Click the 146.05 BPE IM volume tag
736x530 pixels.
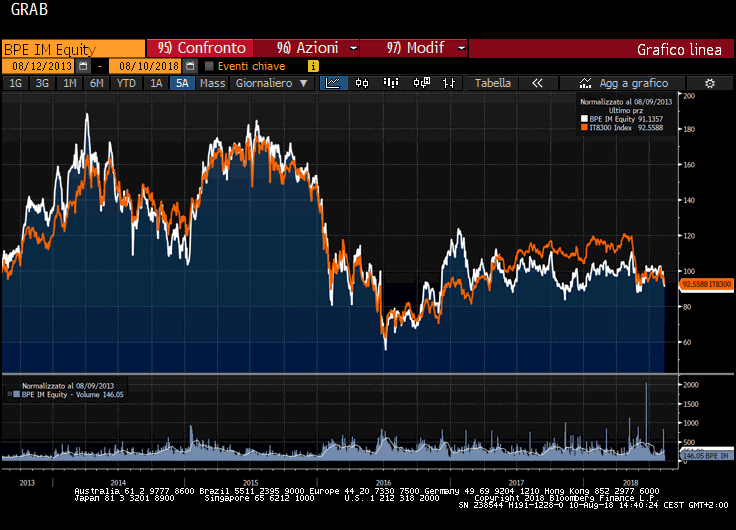tap(706, 456)
